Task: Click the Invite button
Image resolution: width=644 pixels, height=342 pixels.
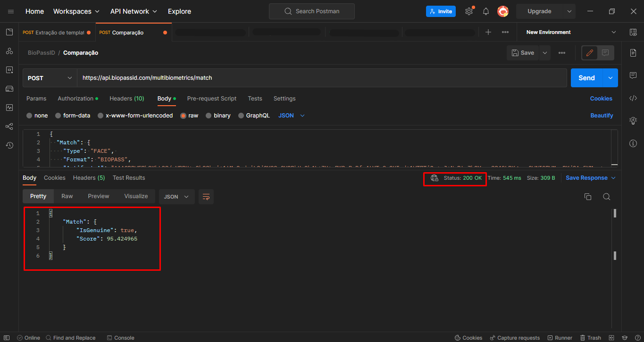Action: [441, 11]
